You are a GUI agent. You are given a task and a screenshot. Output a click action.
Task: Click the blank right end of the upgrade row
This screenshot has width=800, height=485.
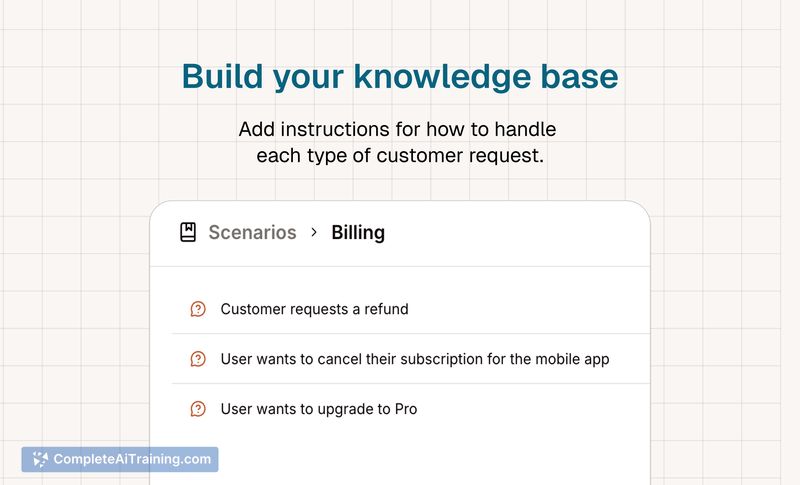click(560, 409)
